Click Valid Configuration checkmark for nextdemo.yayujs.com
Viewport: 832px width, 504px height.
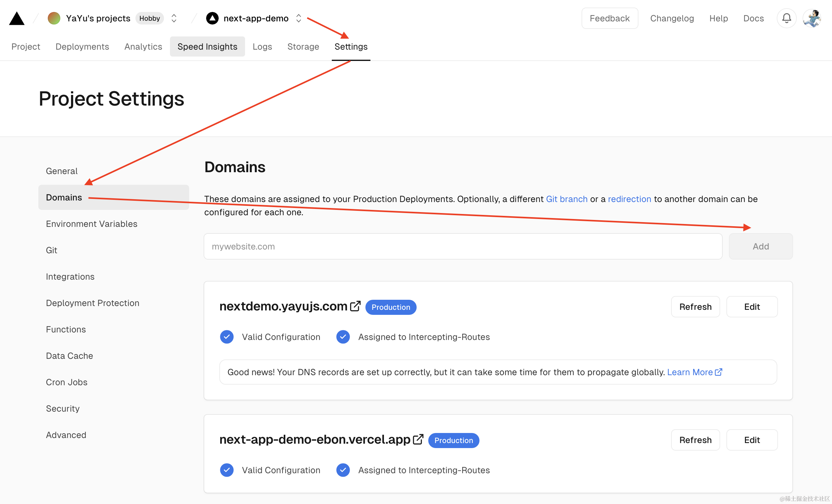tap(227, 337)
